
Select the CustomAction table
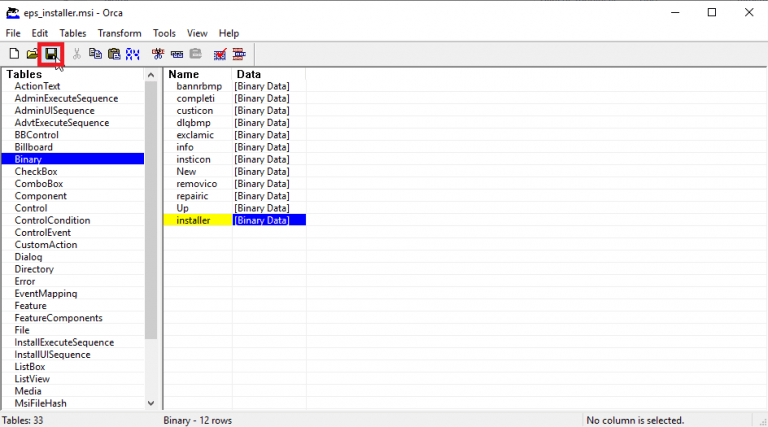click(46, 245)
